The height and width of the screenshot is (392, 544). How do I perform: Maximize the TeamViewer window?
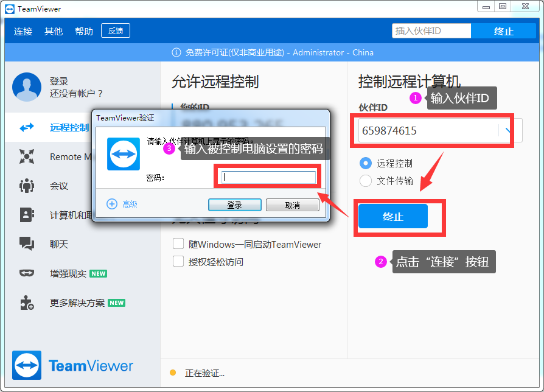click(x=503, y=7)
